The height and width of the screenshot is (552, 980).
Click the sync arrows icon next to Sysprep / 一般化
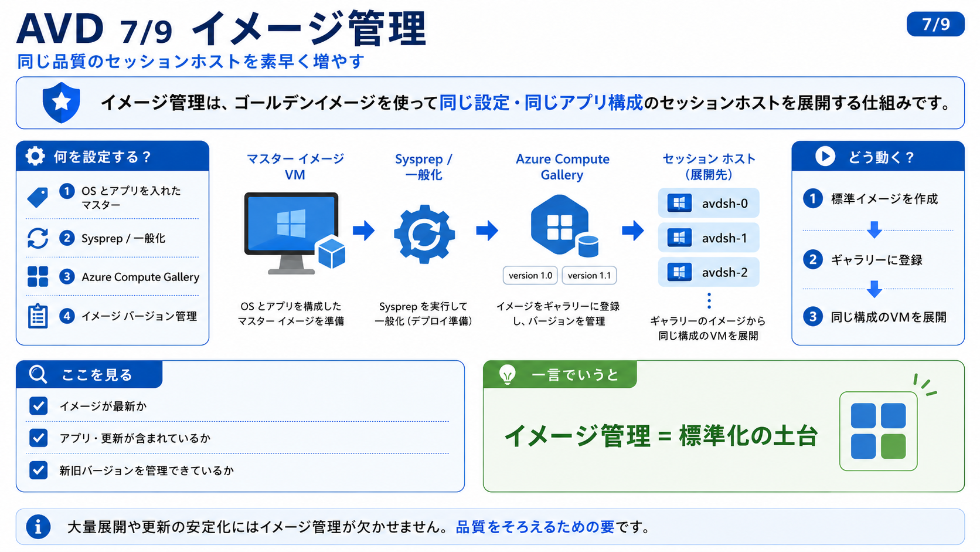coord(38,238)
